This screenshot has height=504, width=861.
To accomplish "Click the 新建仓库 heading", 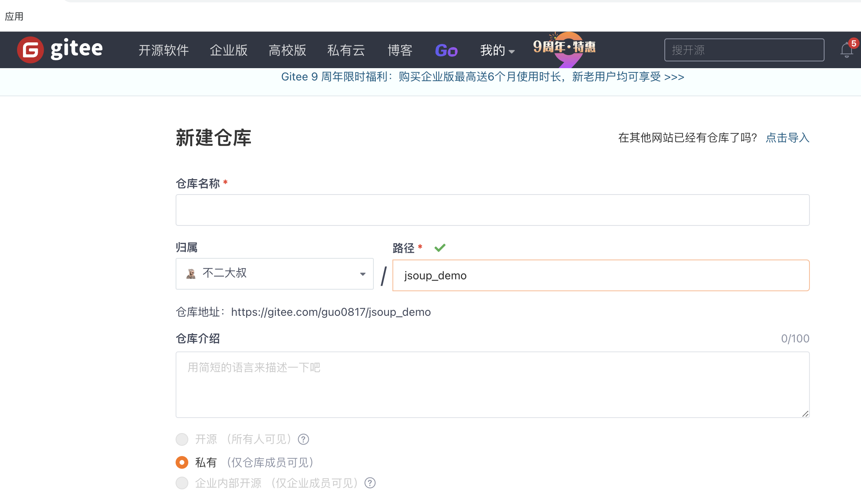I will pos(213,137).
